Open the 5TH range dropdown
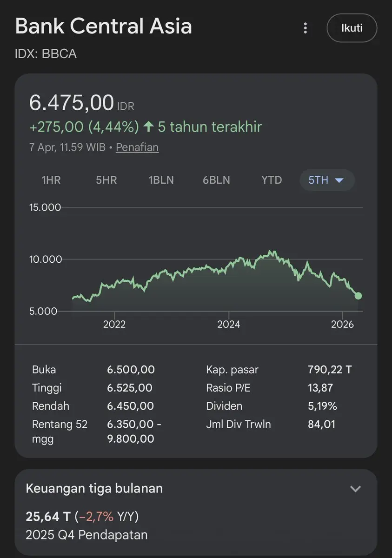 click(x=326, y=180)
